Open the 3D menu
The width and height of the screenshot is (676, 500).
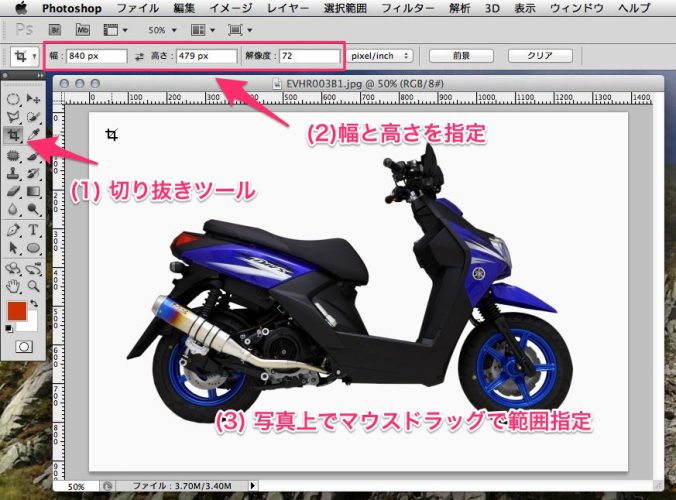pyautogui.click(x=492, y=8)
